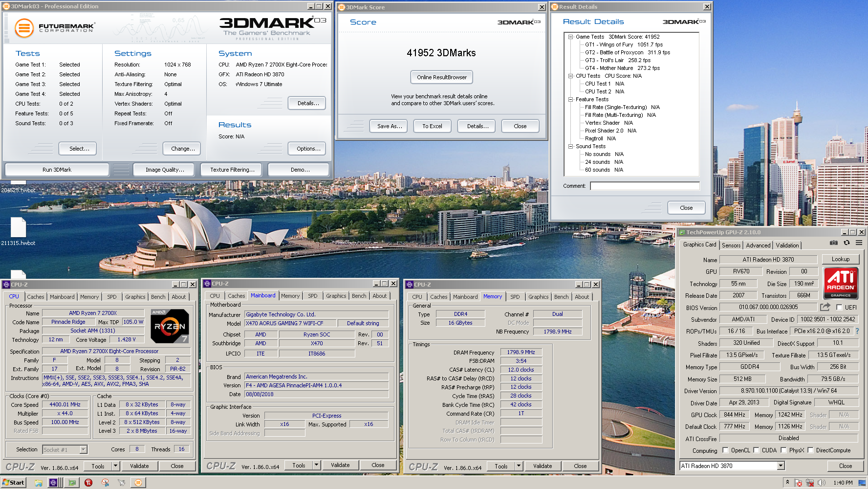This screenshot has height=489, width=868.
Task: Open the Start menu
Action: coord(13,483)
